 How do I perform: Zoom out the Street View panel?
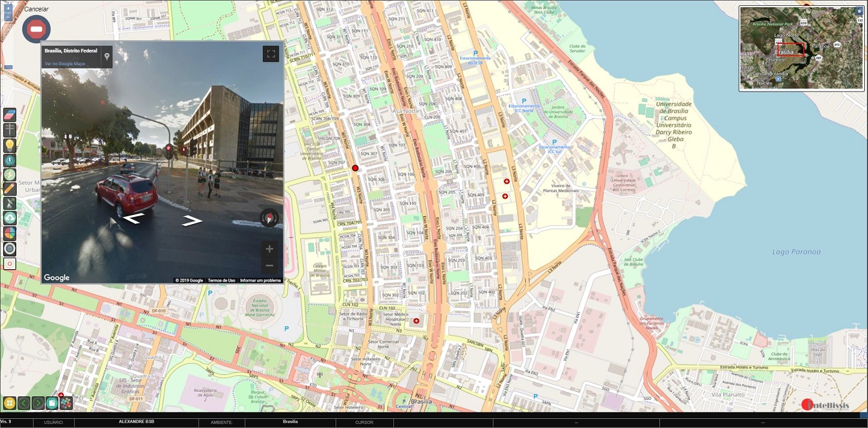[269, 265]
